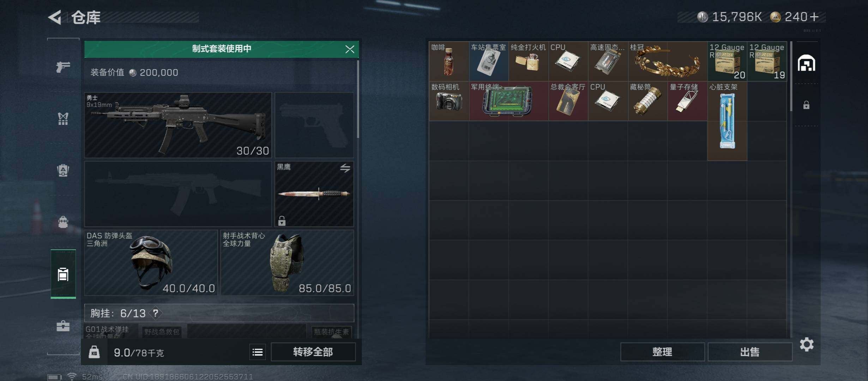Viewport: 868px width, 381px height.
Task: Select the 桂冠 golden laurel item
Action: click(x=668, y=61)
